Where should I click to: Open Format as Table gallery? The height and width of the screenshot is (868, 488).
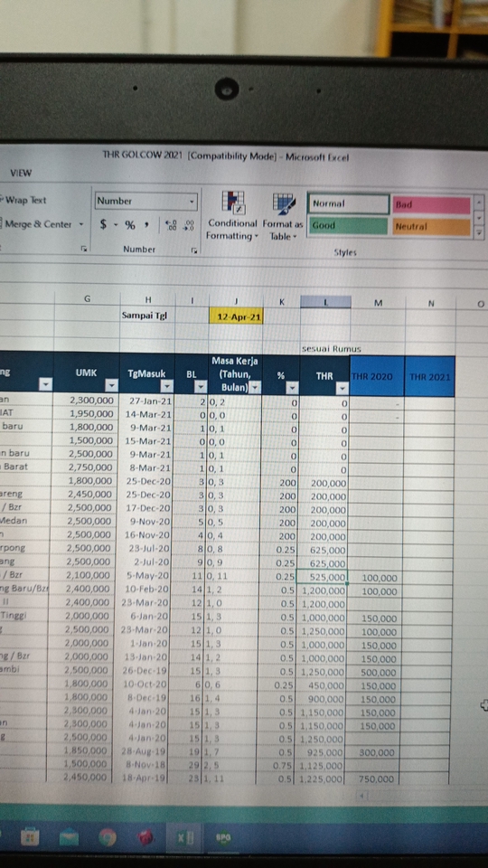(283, 217)
